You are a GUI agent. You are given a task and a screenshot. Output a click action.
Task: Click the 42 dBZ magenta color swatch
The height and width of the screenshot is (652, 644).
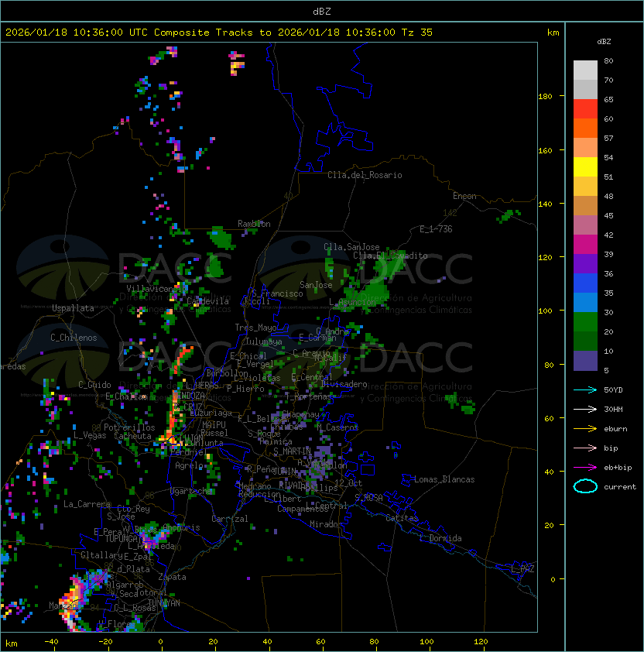[585, 244]
